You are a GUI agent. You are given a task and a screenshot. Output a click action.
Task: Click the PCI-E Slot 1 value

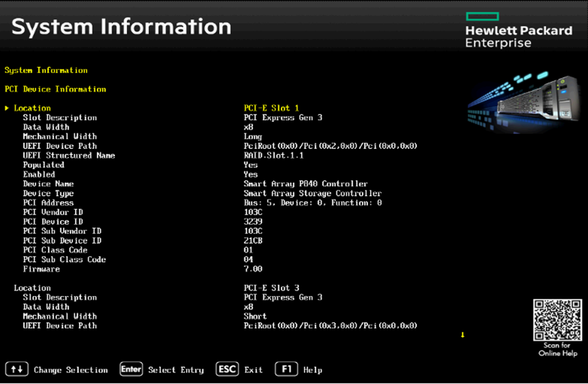pyautogui.click(x=271, y=108)
